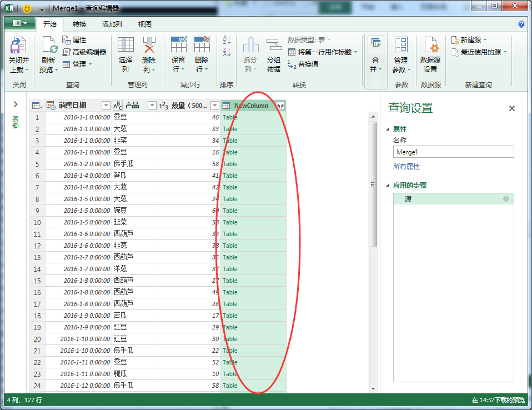Screen dimensions: 532x410
Task: Click the cell 苦瓜 in row 18
Action: tap(135, 316)
